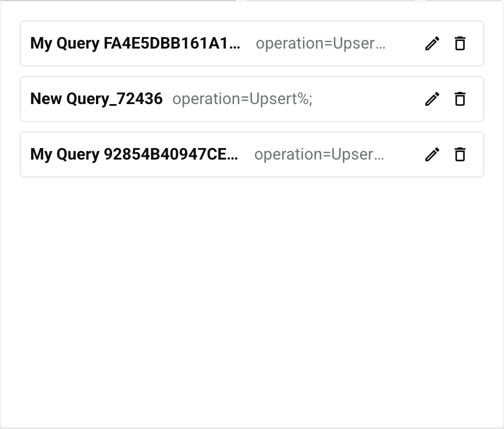Click the white list panel background area
504x429 pixels.
point(252,289)
